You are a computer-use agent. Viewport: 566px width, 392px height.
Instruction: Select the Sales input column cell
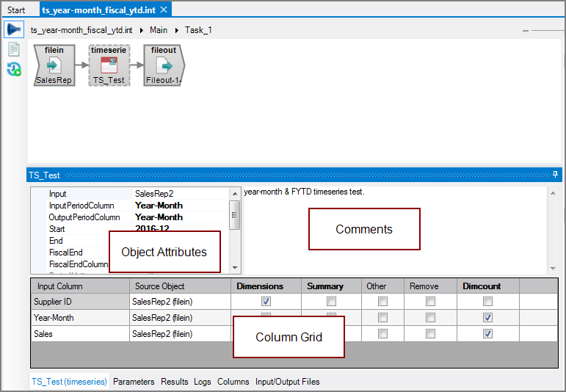coord(81,334)
